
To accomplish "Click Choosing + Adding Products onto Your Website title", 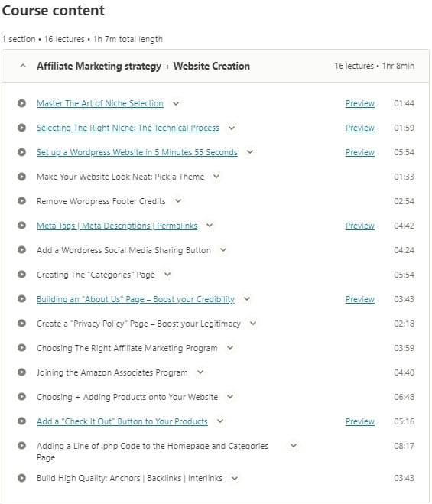I will (x=127, y=397).
